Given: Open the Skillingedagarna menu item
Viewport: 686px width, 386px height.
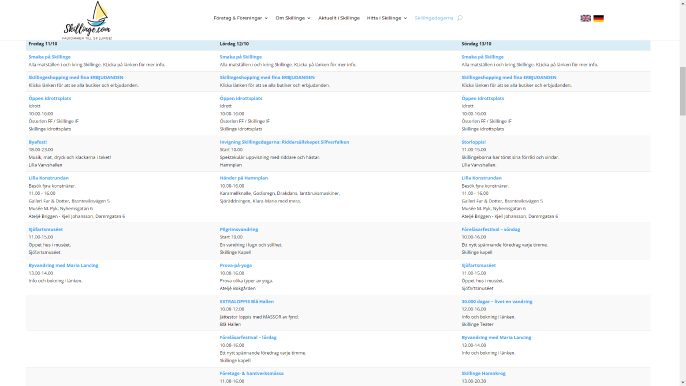Looking at the screenshot, I should pyautogui.click(x=434, y=18).
